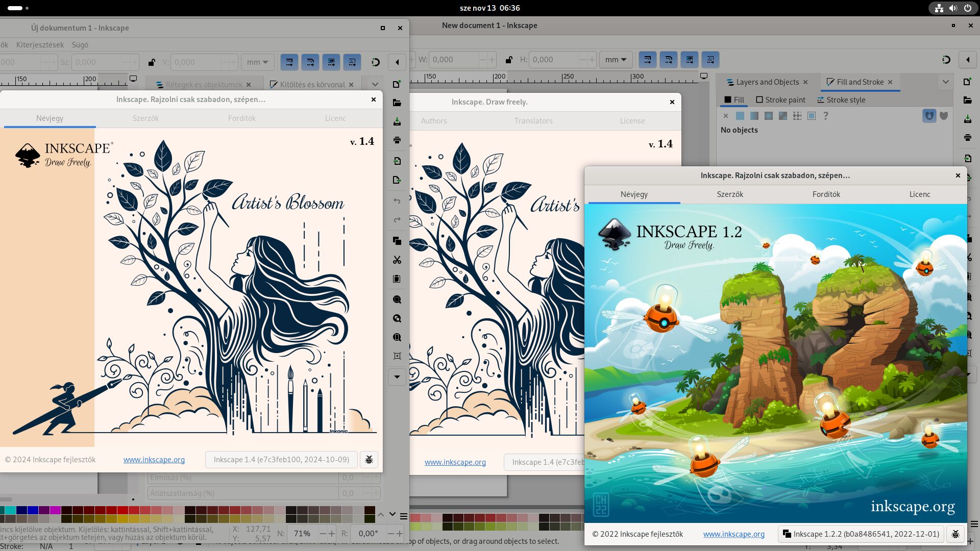Click Zoom drawing icon in Hungarian window
Viewport: 980px width, 551px height.
(x=397, y=318)
